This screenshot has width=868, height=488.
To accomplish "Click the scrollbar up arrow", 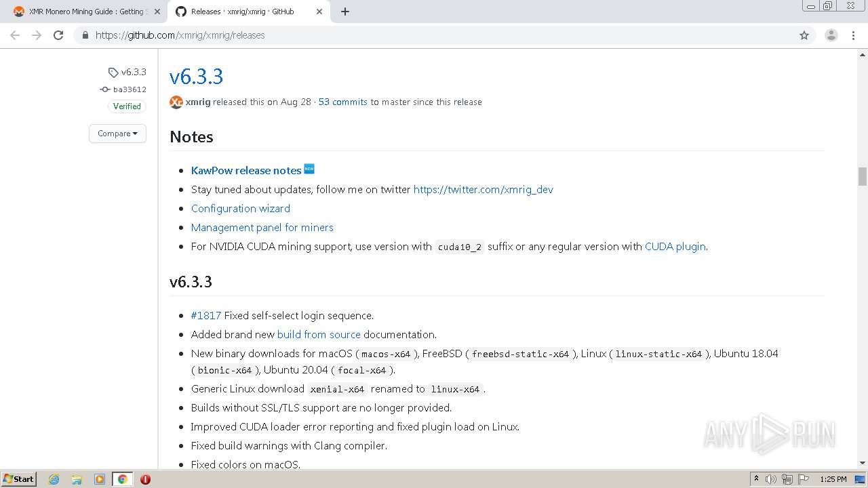I will click(862, 54).
